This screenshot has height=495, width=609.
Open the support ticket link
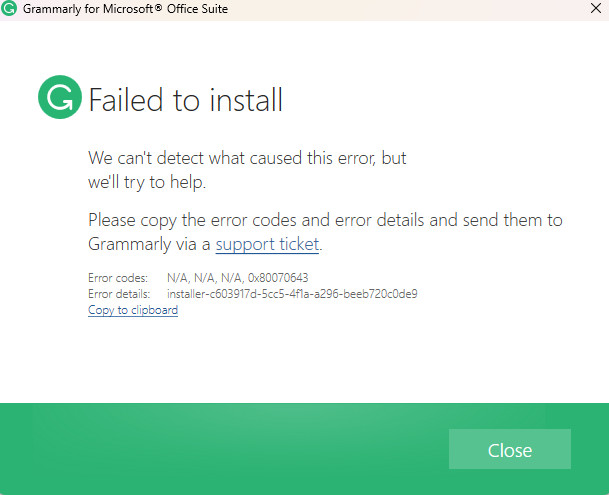click(x=267, y=244)
